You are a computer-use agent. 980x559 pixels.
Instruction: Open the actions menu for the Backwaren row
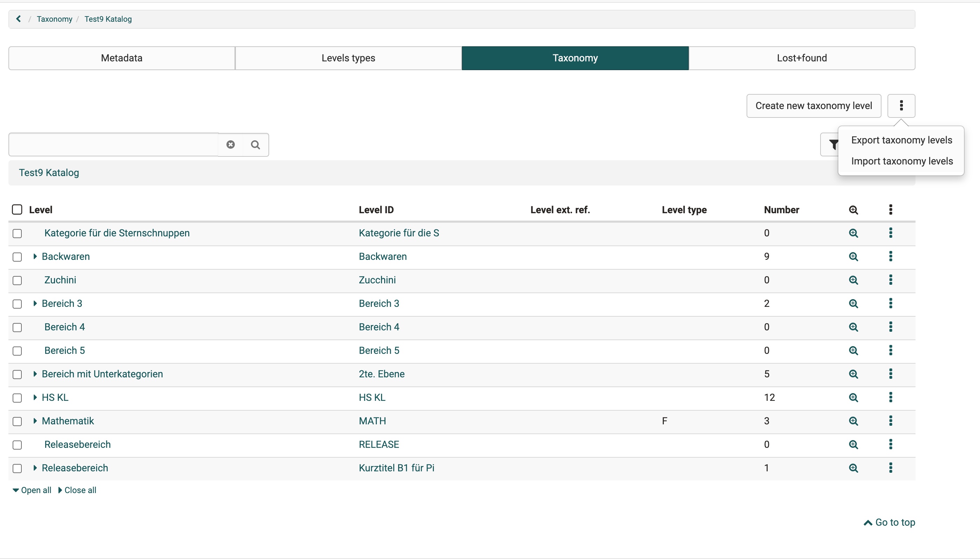(x=891, y=256)
